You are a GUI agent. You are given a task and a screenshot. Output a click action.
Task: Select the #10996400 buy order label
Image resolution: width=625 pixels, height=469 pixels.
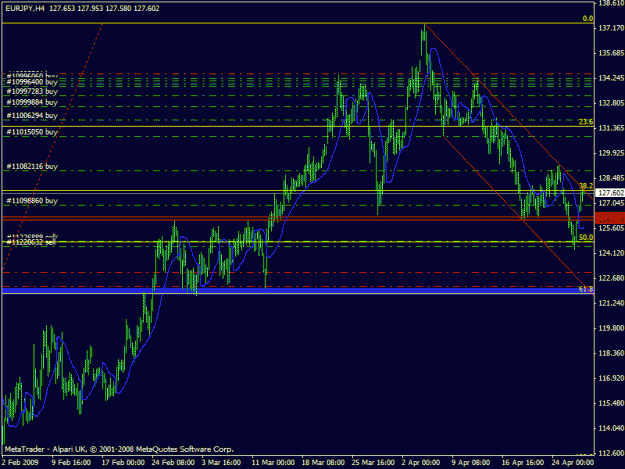pos(32,82)
